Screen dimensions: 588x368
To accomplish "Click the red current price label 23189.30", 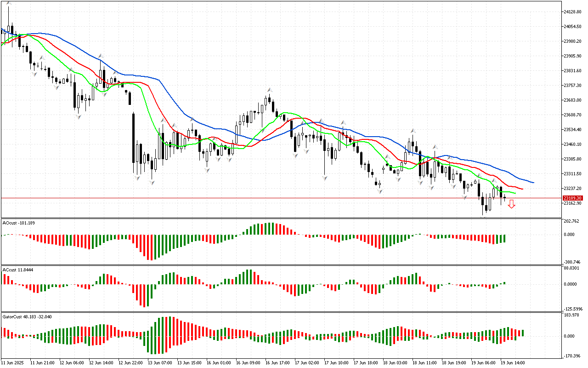I will [572, 198].
